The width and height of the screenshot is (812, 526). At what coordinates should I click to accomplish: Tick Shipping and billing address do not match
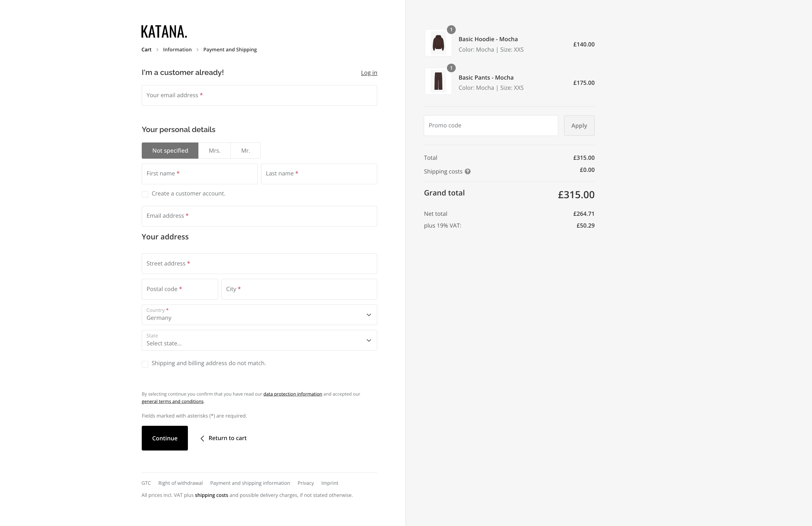(145, 364)
